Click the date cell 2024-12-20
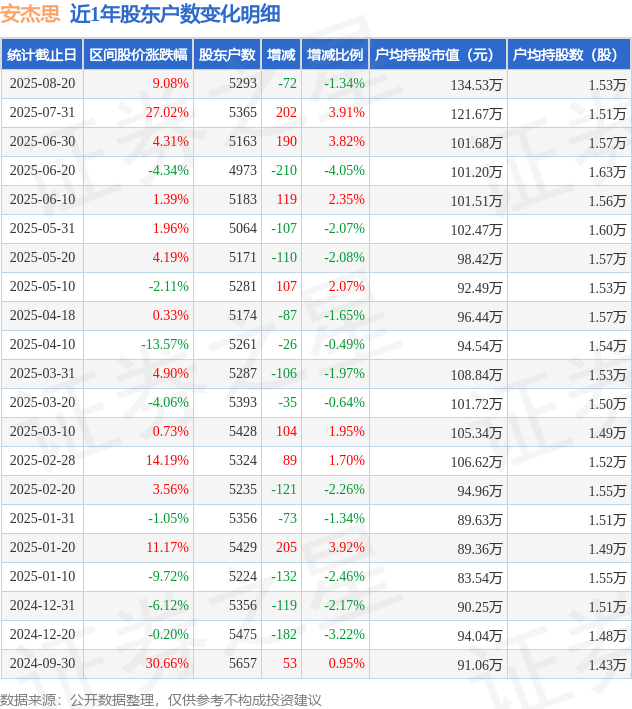The image size is (632, 709). coord(42,633)
